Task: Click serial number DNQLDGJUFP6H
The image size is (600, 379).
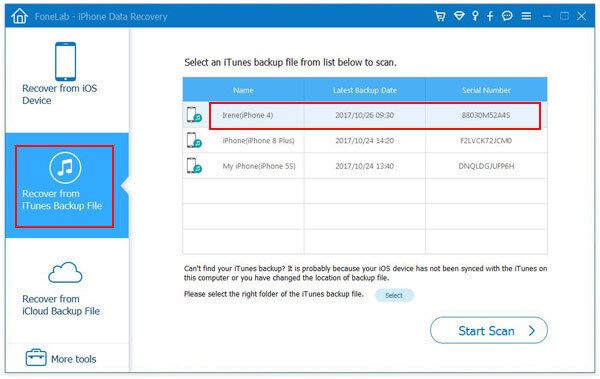Action: tap(486, 166)
